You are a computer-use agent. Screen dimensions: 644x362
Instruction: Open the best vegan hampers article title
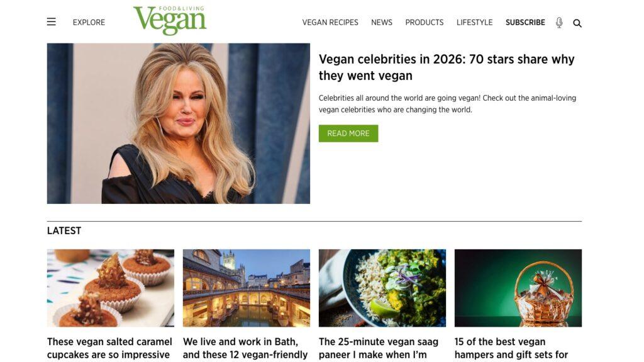coord(511,348)
